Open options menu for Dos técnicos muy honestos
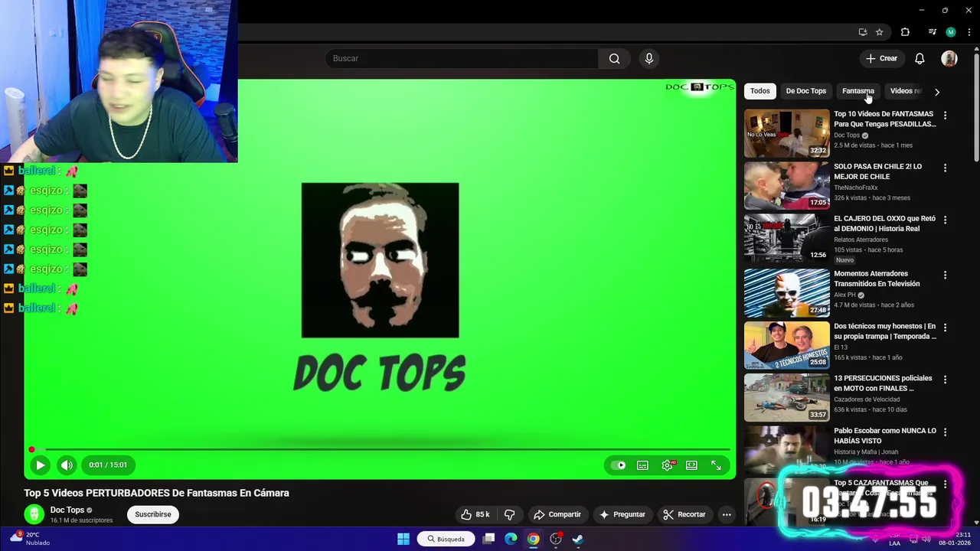Screen dimensions: 980x551 coord(945,327)
